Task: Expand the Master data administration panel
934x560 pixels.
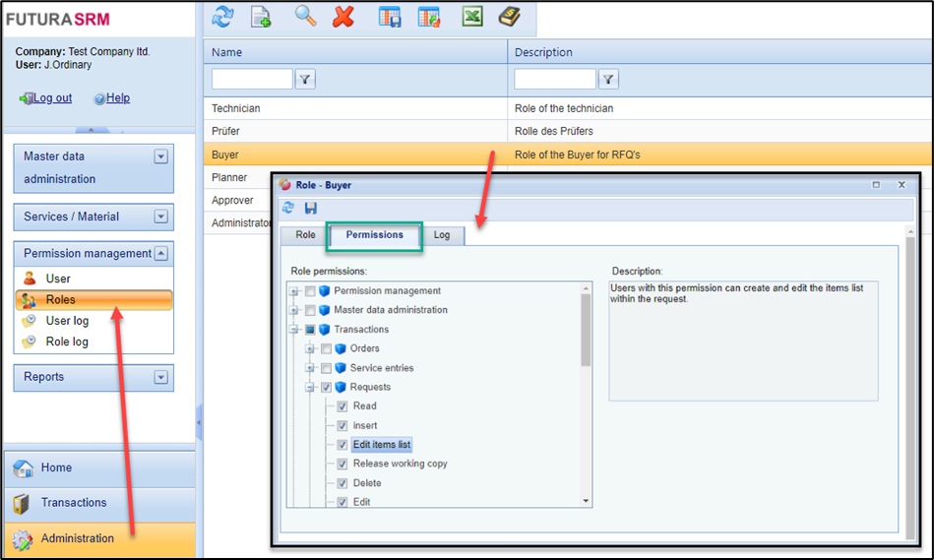Action: click(x=161, y=156)
